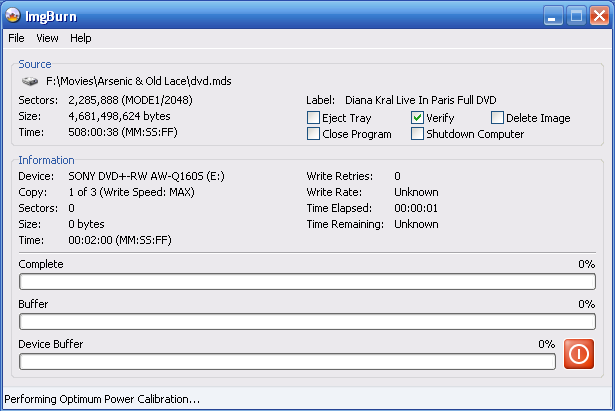615x411 pixels.
Task: Open the View menu
Action: coord(47,38)
